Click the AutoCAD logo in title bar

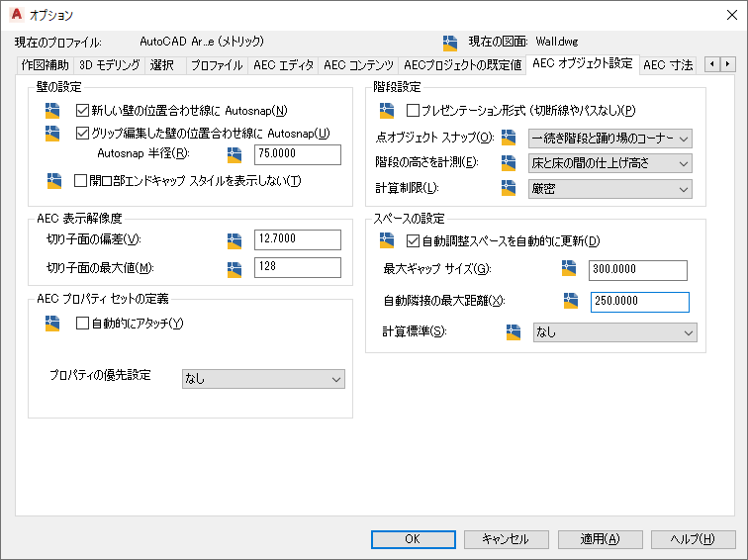17,15
